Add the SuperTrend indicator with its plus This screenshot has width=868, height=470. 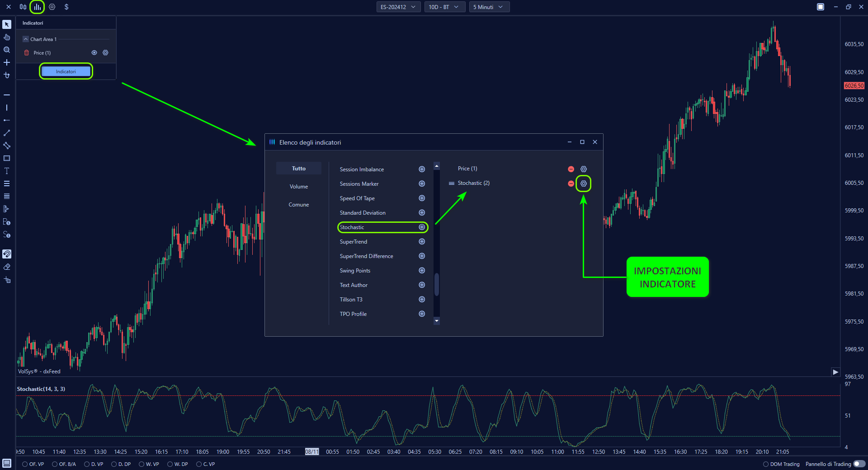pyautogui.click(x=422, y=242)
